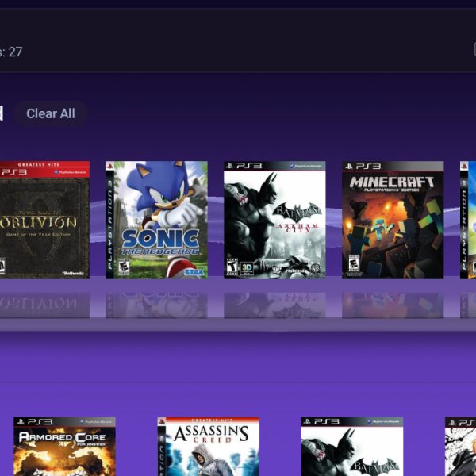
Task: Click the Clear All button
Action: 51,113
